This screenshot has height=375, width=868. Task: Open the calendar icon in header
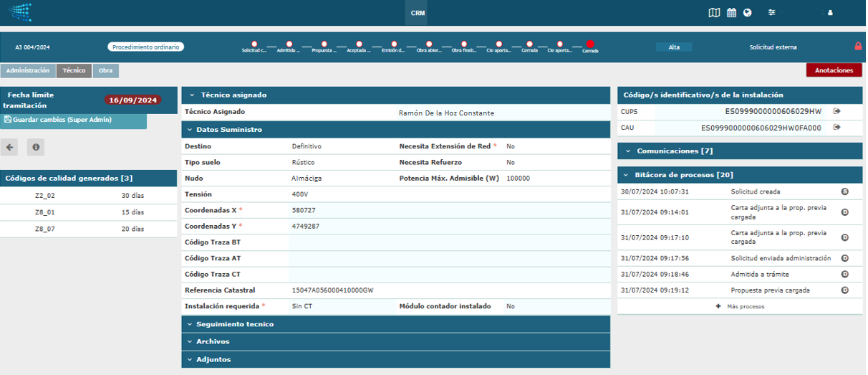pos(731,12)
